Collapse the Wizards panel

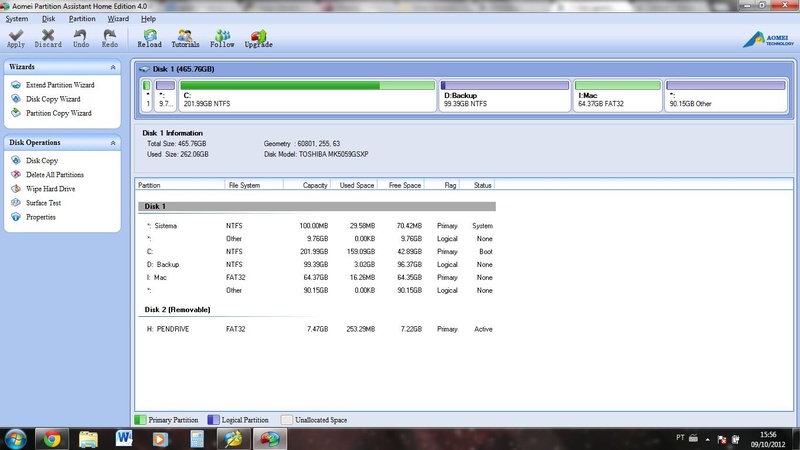tap(113, 67)
